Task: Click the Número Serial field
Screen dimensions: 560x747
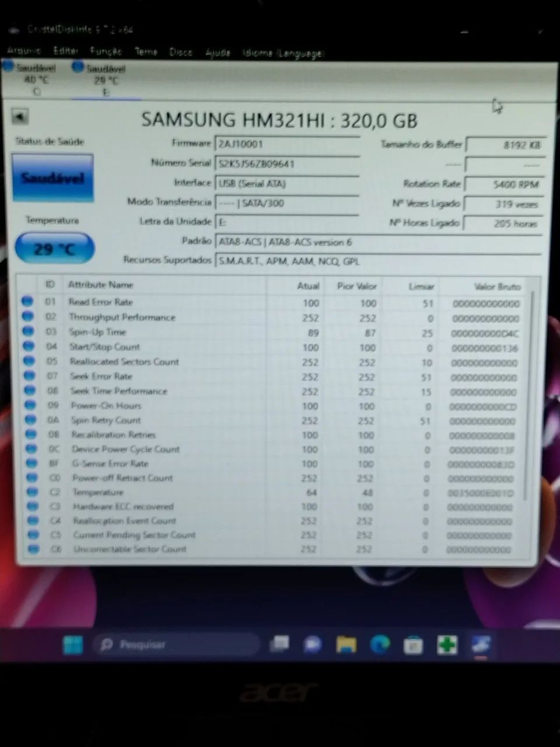Action: (287, 164)
